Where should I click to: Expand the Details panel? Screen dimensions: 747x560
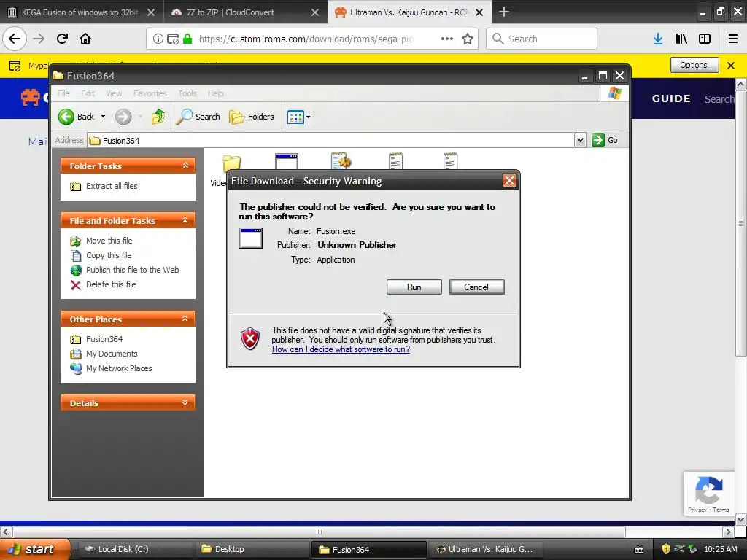point(185,402)
